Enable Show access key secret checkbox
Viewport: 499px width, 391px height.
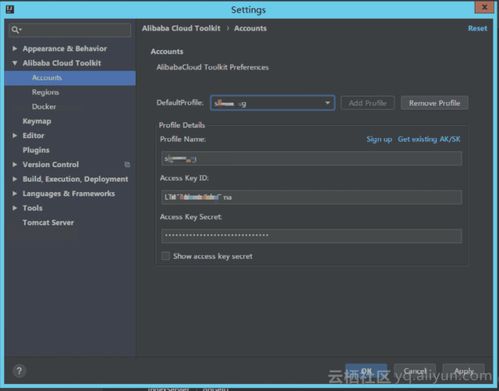coord(165,256)
